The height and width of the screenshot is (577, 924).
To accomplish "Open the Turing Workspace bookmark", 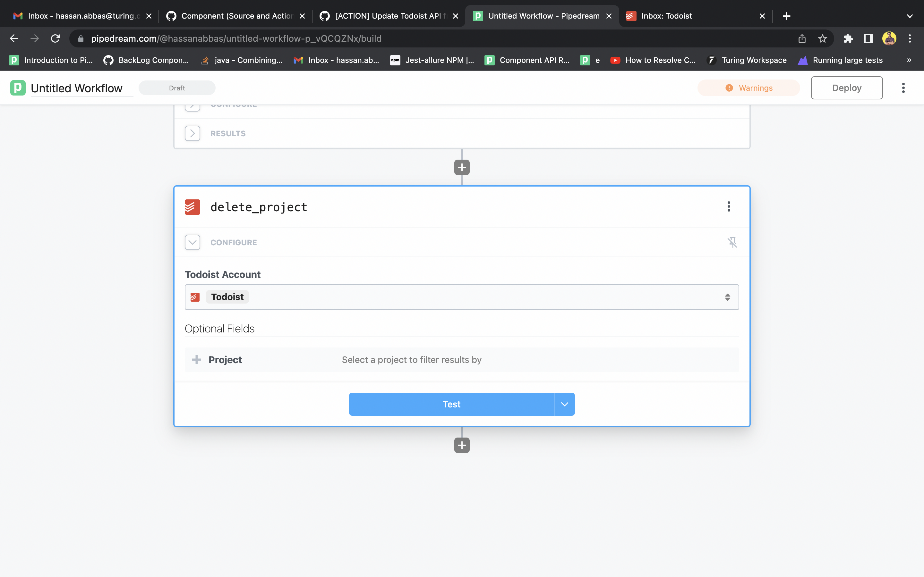I will 747,60.
